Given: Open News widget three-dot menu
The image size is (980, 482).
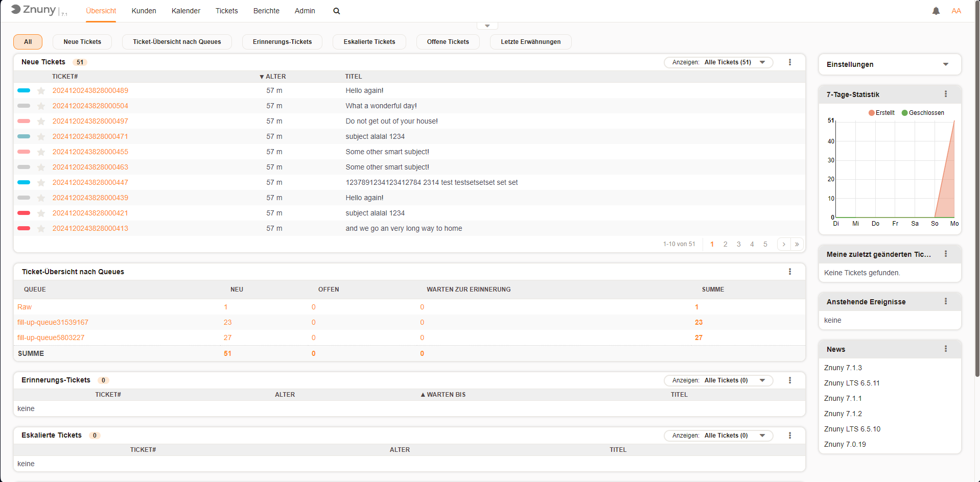Looking at the screenshot, I should tap(945, 349).
